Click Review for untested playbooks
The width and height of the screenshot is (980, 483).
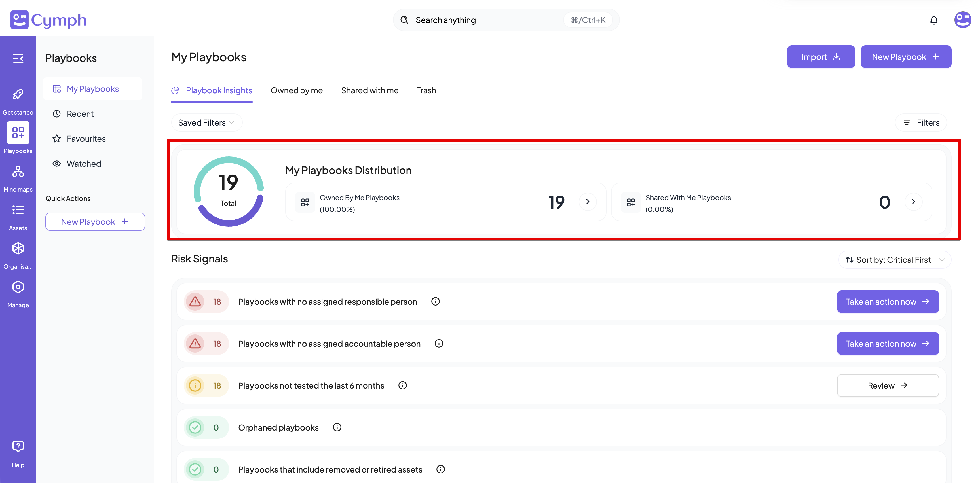point(888,386)
